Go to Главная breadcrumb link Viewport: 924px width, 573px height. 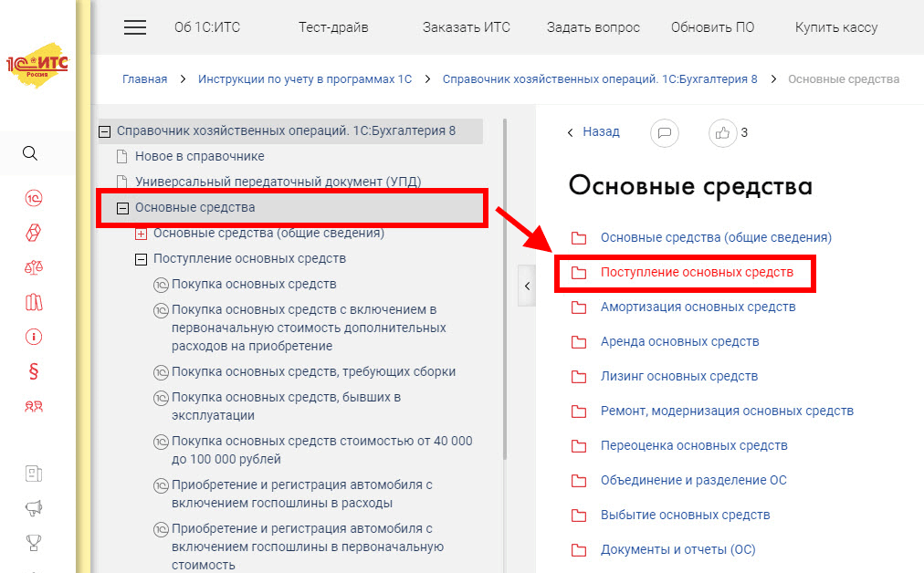145,78
